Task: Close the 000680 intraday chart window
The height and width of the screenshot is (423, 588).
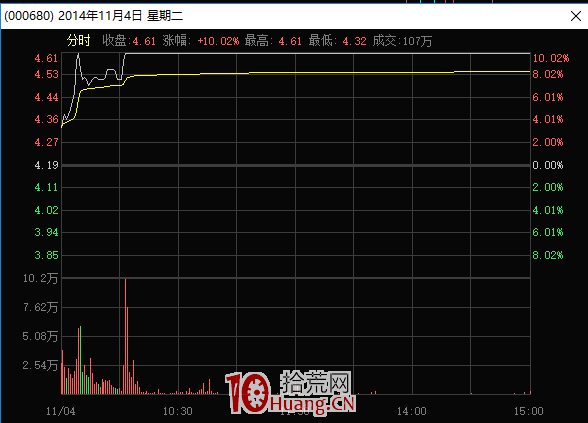Action: click(576, 16)
